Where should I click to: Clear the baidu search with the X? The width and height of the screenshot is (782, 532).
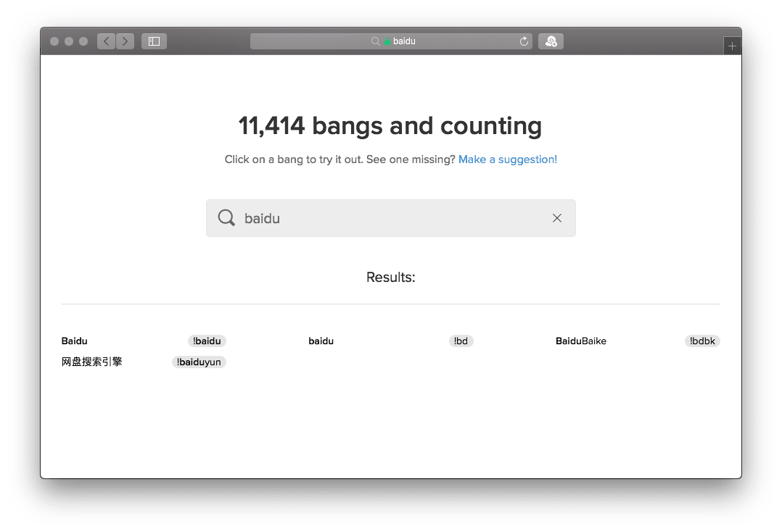point(557,218)
